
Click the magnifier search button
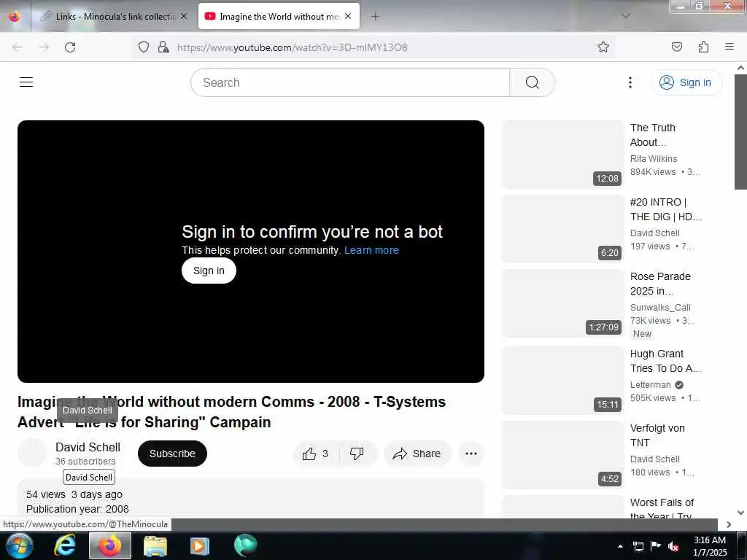point(532,82)
